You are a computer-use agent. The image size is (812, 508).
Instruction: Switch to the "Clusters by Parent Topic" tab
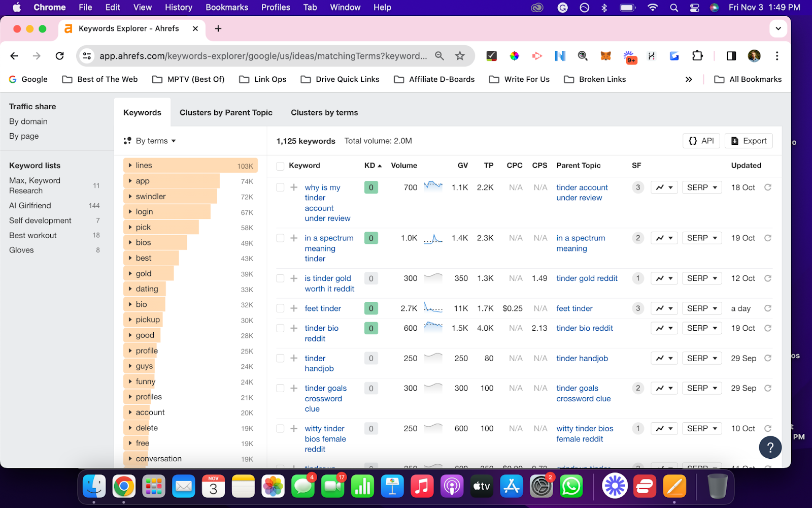pyautogui.click(x=225, y=112)
